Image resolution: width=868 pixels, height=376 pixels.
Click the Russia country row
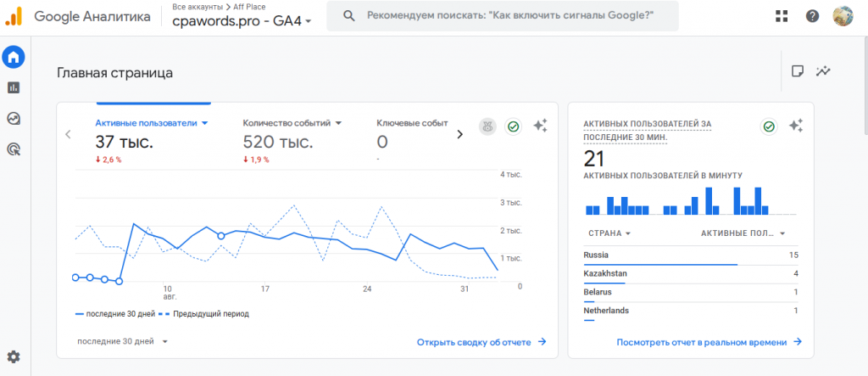coord(691,257)
